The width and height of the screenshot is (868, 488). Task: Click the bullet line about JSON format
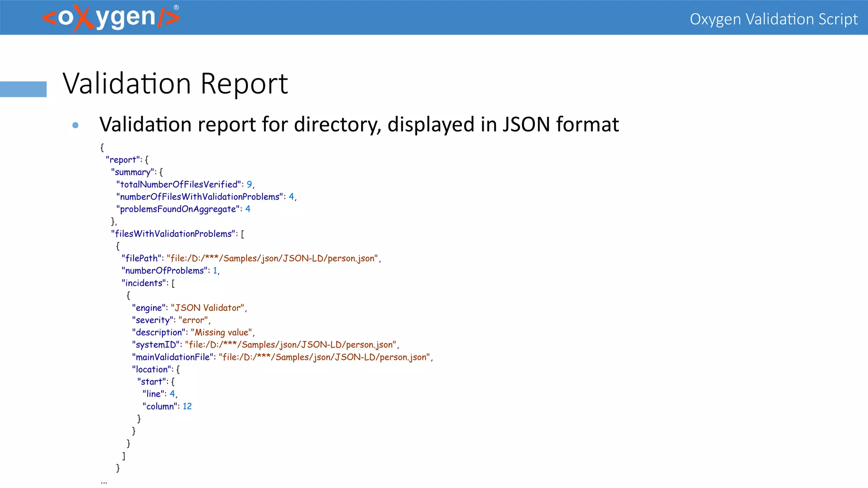click(x=359, y=125)
